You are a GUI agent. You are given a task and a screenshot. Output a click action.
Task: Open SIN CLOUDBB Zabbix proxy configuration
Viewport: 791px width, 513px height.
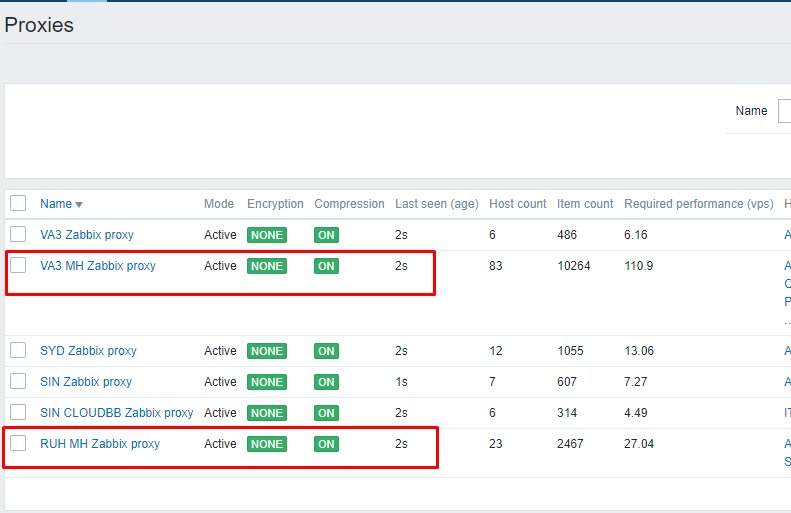coord(116,413)
